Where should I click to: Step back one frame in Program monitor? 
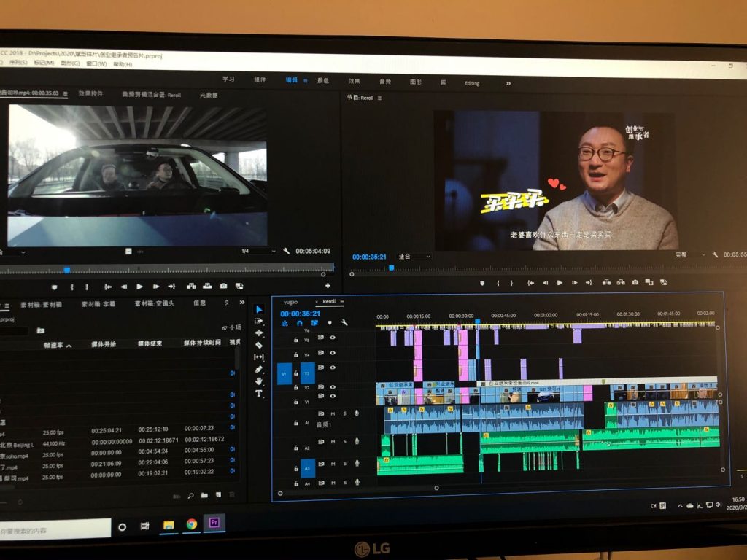tap(546, 283)
